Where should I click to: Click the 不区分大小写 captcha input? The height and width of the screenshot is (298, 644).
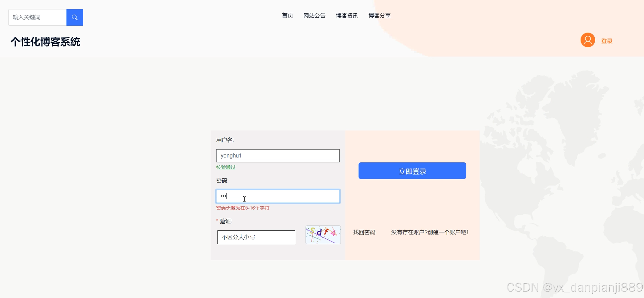click(256, 237)
